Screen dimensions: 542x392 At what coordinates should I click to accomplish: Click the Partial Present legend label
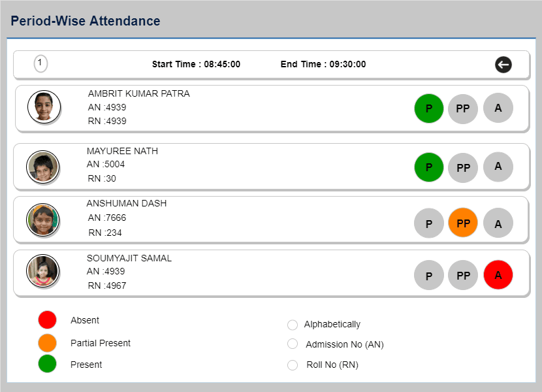coord(101,343)
